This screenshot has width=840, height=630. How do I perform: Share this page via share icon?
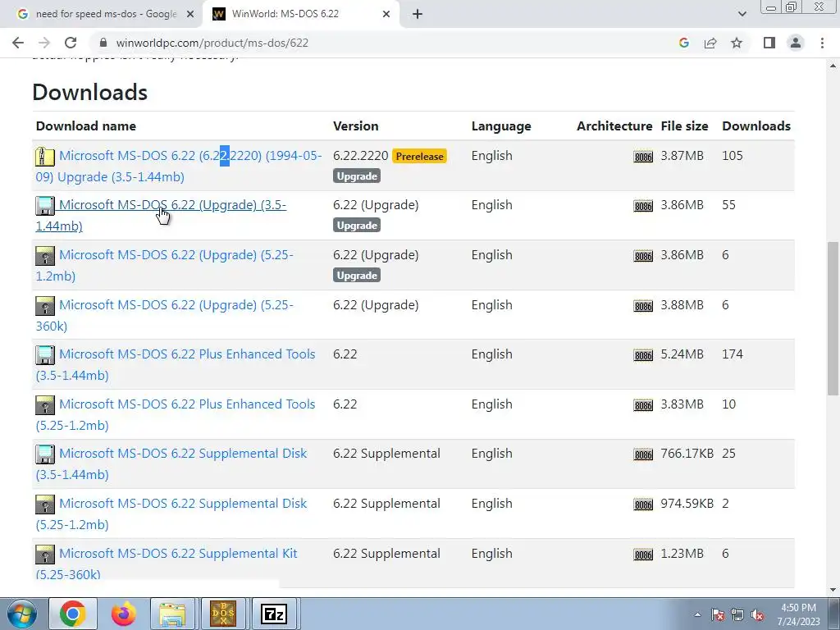tap(710, 43)
